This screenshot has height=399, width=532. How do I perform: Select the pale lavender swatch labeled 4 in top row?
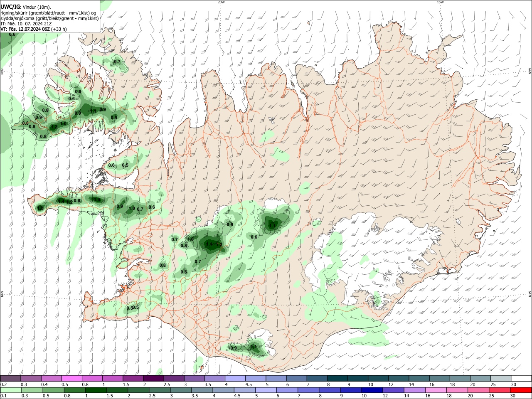point(235,379)
